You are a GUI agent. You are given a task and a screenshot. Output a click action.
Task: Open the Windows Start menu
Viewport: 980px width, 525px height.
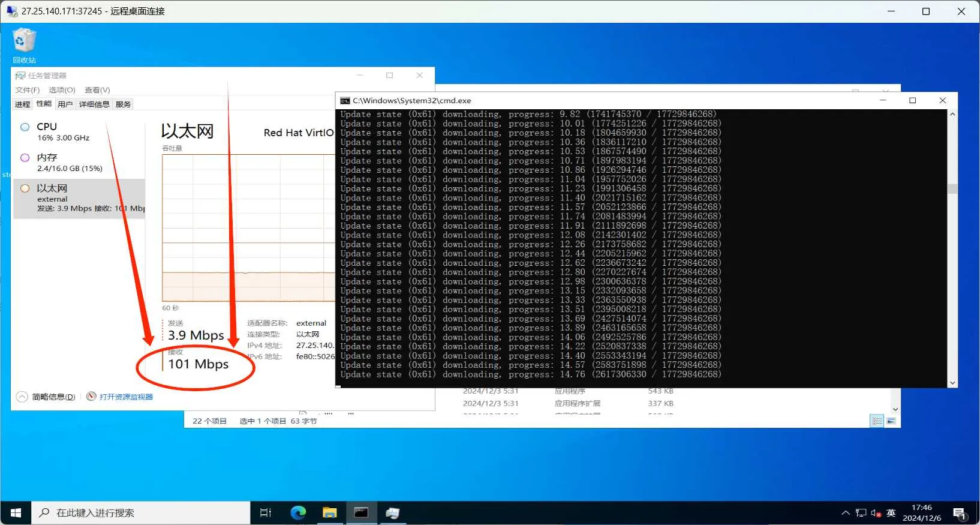point(16,512)
